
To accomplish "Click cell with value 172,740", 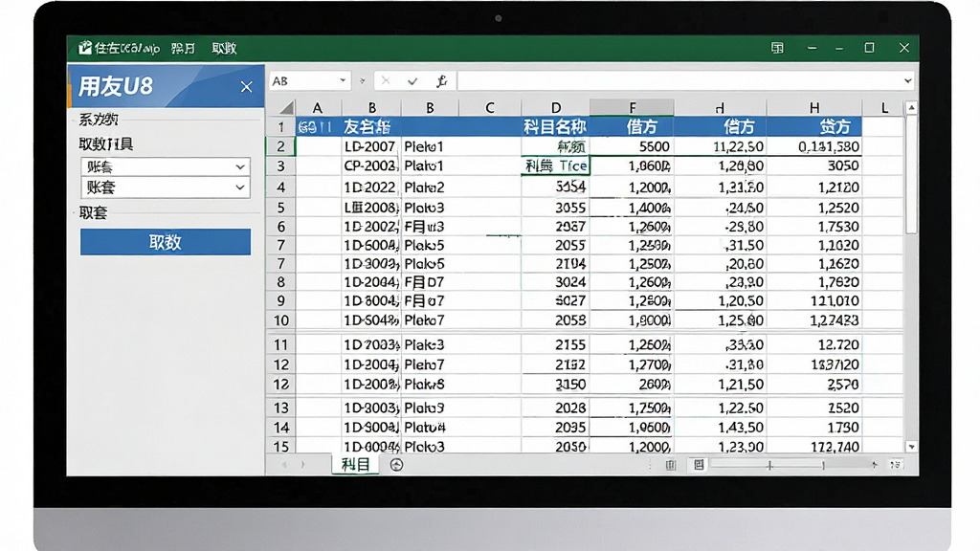I will coord(814,446).
